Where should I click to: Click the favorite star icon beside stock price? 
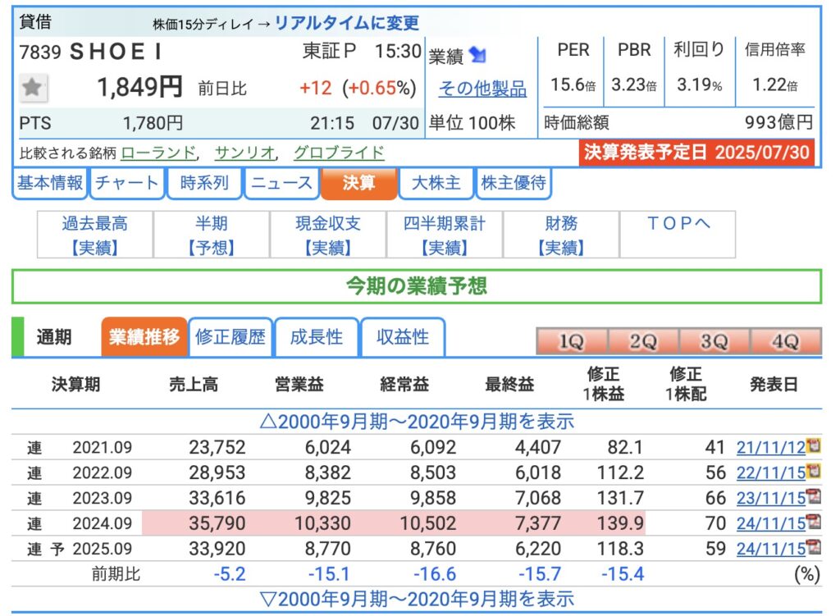pyautogui.click(x=33, y=87)
